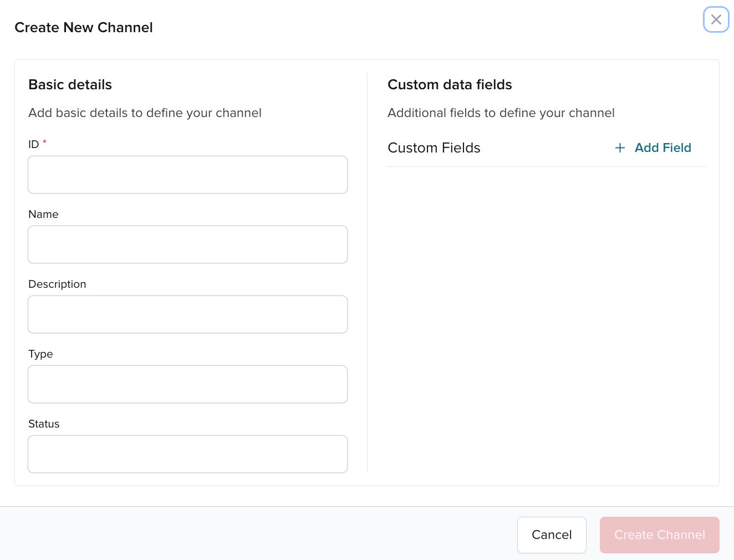Click the text Add basic details to define your channel

coord(145,113)
